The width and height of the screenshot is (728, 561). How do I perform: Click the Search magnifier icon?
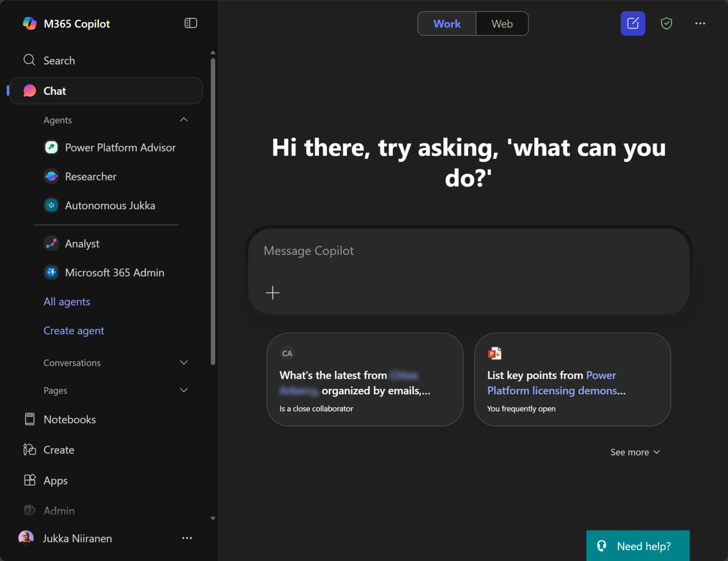click(29, 60)
